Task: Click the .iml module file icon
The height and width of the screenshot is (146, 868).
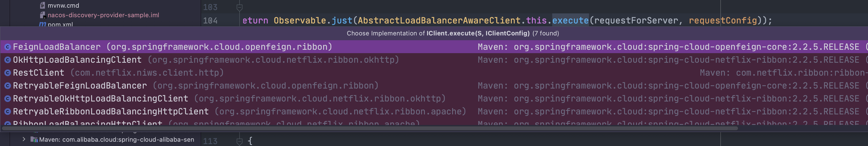Action: tap(43, 15)
